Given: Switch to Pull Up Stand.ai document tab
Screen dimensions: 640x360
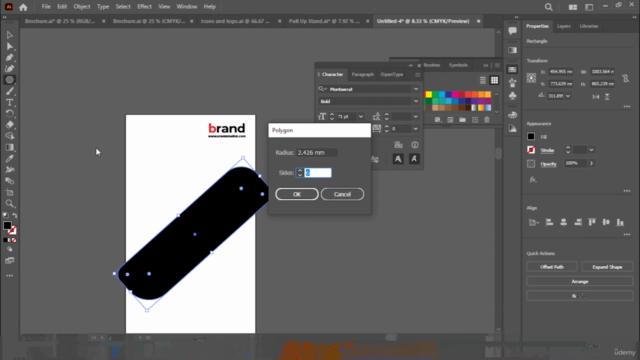Looking at the screenshot, I should (x=324, y=21).
